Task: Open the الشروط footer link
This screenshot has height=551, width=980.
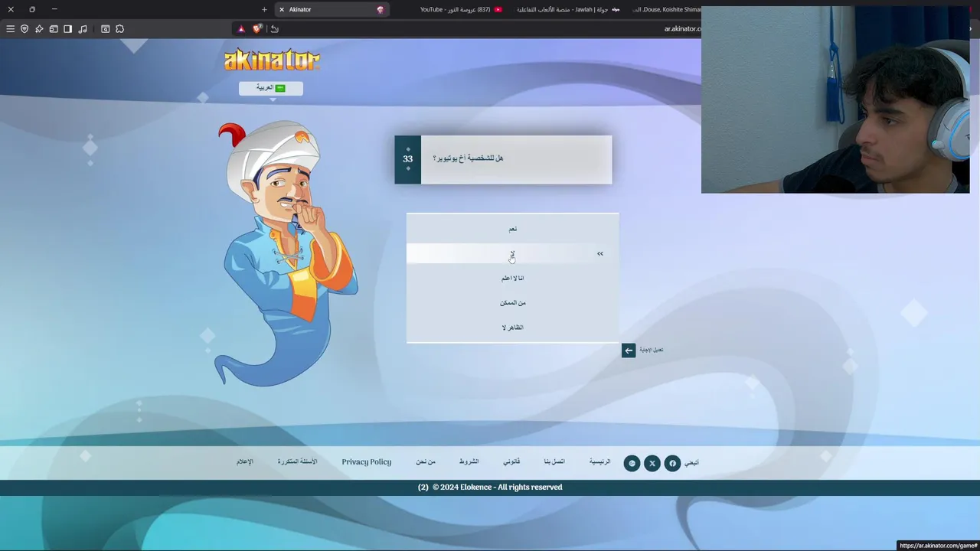Action: point(469,462)
